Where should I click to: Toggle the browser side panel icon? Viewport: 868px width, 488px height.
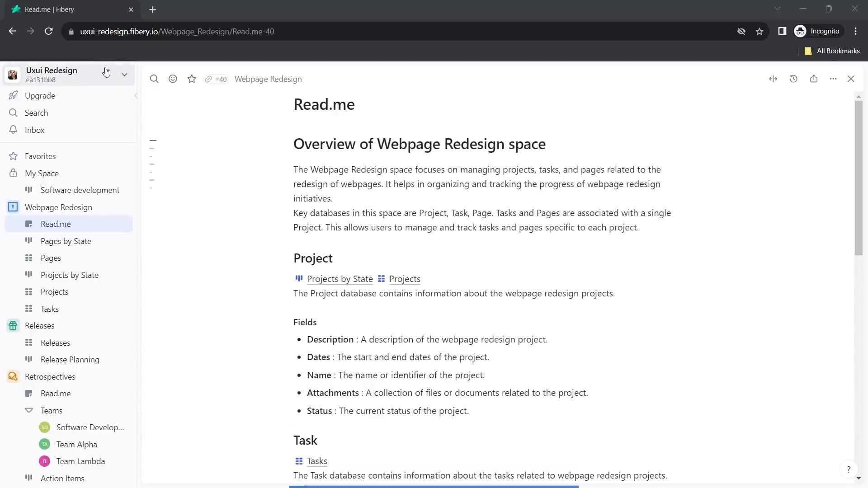782,31
